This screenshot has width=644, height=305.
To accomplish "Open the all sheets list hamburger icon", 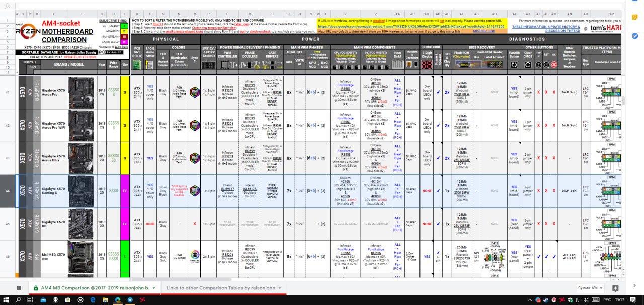I will pos(19,288).
